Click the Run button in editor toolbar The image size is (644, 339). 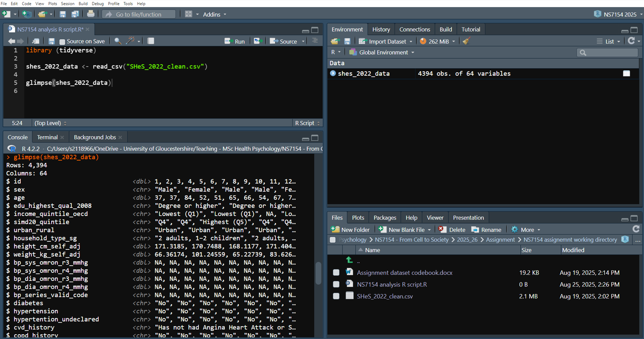click(235, 41)
